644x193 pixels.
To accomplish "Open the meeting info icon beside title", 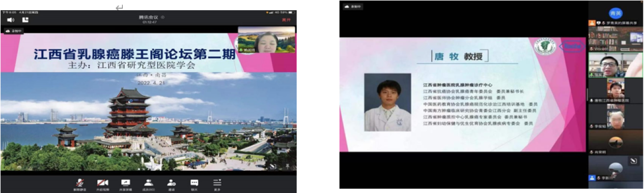I will pyautogui.click(x=162, y=17).
